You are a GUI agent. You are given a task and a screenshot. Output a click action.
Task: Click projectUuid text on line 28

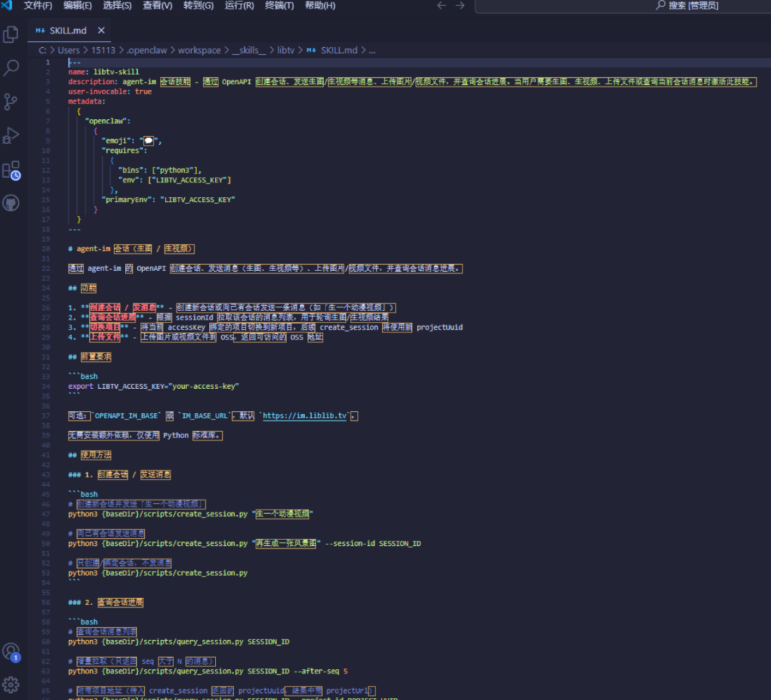point(440,328)
